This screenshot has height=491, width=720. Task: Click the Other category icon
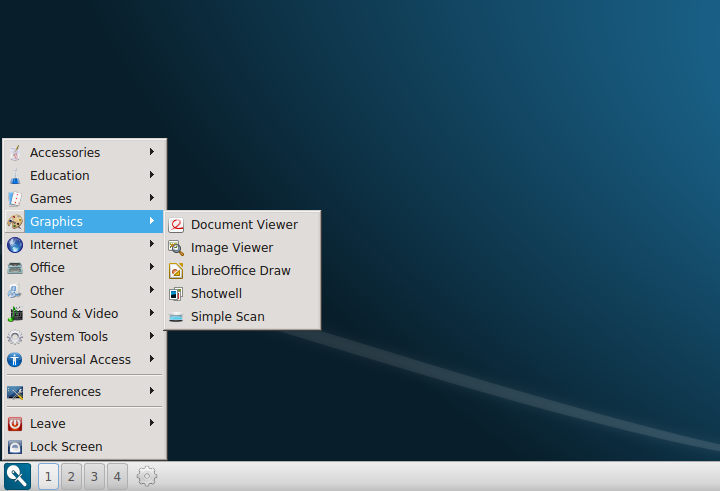(x=15, y=290)
